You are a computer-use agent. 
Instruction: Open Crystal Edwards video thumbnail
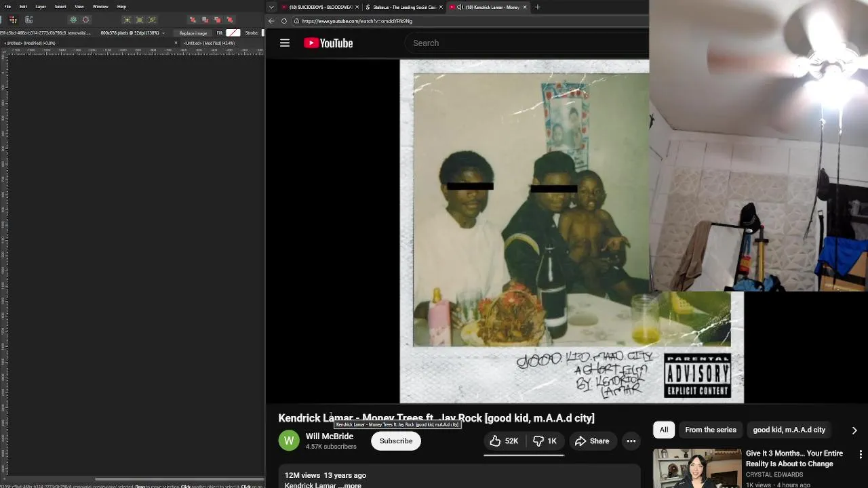pos(697,468)
